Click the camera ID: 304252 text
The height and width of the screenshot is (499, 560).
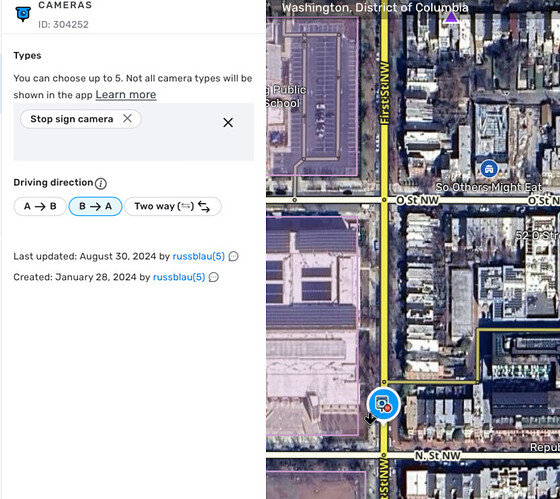click(x=63, y=24)
